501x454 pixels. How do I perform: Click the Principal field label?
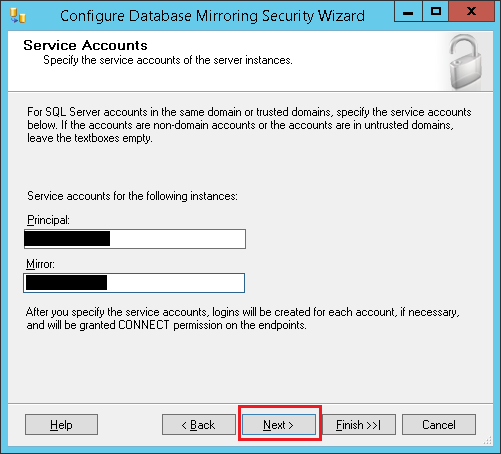coord(48,220)
